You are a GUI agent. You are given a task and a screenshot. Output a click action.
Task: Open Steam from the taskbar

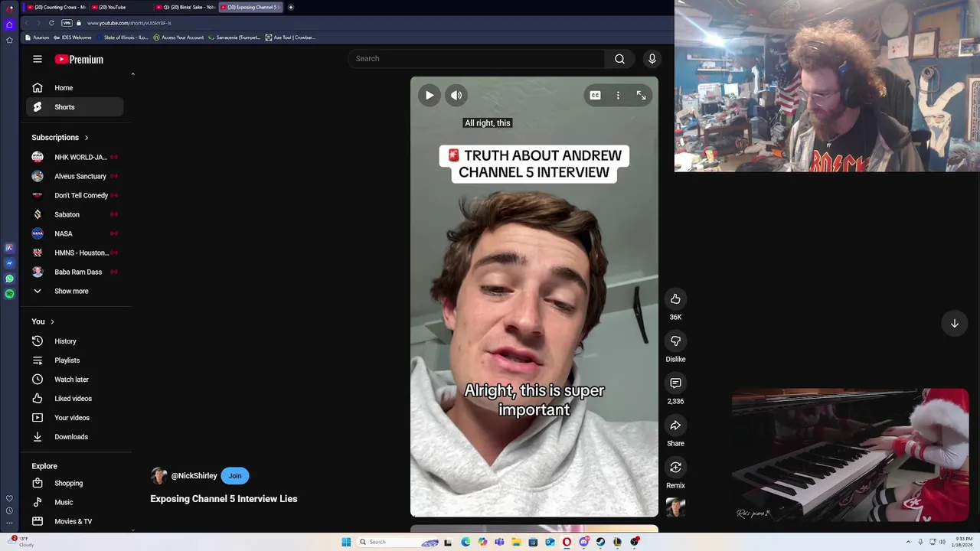601,542
